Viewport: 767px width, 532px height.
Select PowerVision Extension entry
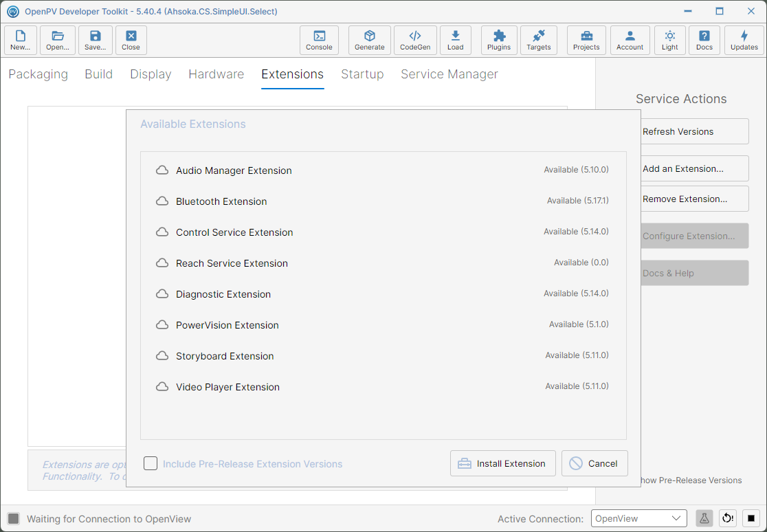tap(227, 325)
